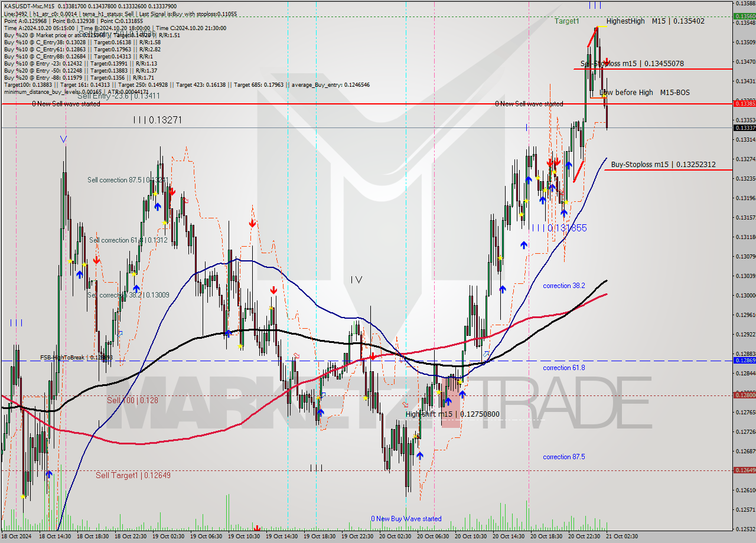Click the 0 New Buy Wave started label

(x=406, y=519)
